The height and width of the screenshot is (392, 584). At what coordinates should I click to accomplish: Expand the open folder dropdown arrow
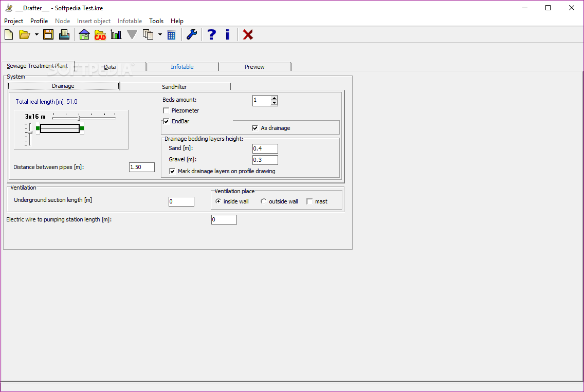[36, 34]
